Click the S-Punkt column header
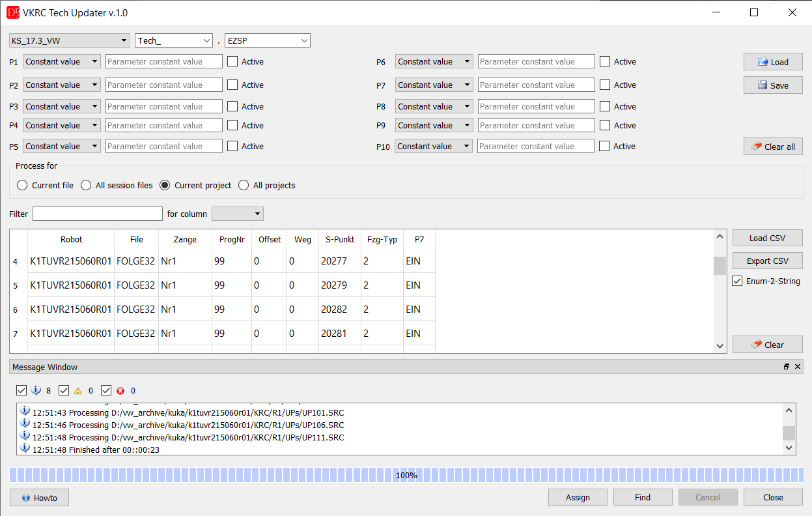 340,240
